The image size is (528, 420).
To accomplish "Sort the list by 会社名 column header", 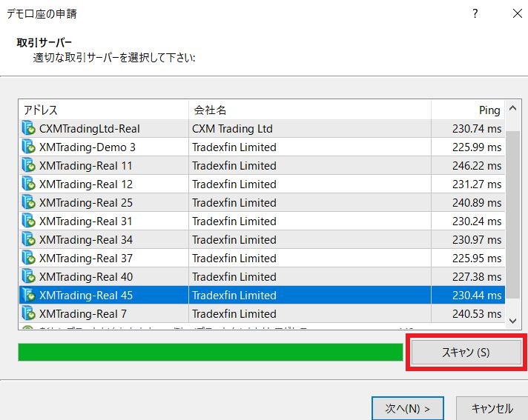I will [309, 110].
